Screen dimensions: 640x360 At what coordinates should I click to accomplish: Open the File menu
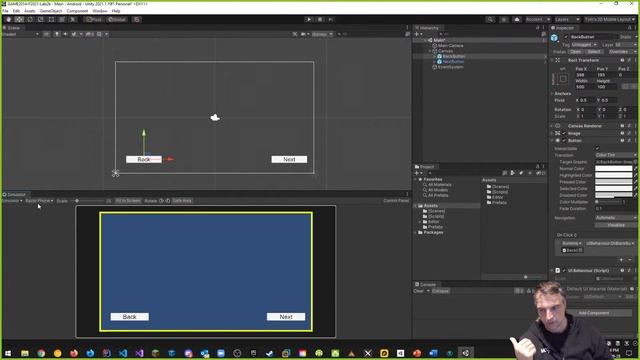(x=5, y=11)
